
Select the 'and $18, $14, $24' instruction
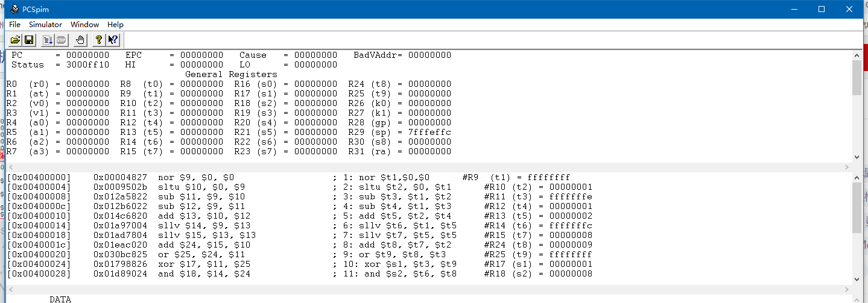(x=204, y=274)
